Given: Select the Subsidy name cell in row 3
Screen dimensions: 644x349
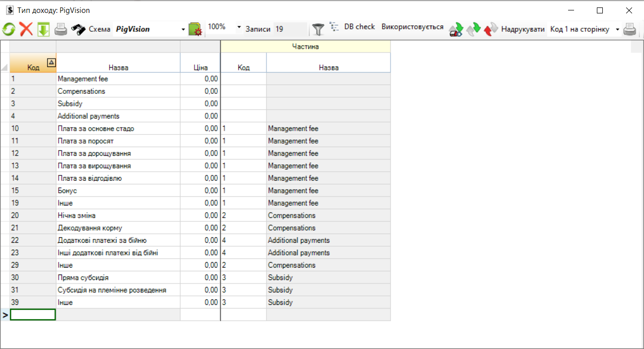Looking at the screenshot, I should (x=118, y=104).
